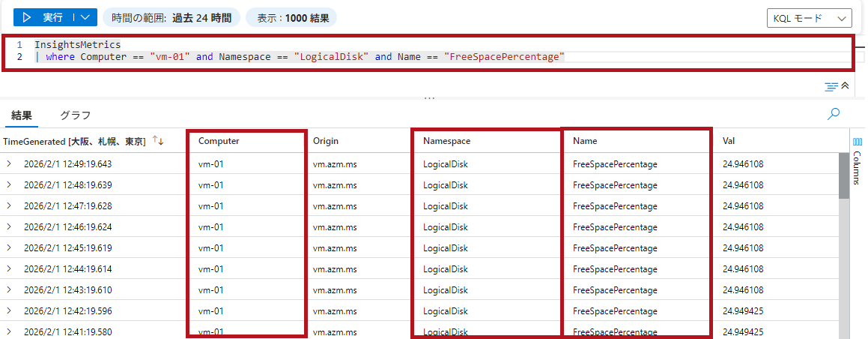This screenshot has height=339, width=868.
Task: Expand the row with timestamp 12:49:19.643
Action: pyautogui.click(x=9, y=163)
